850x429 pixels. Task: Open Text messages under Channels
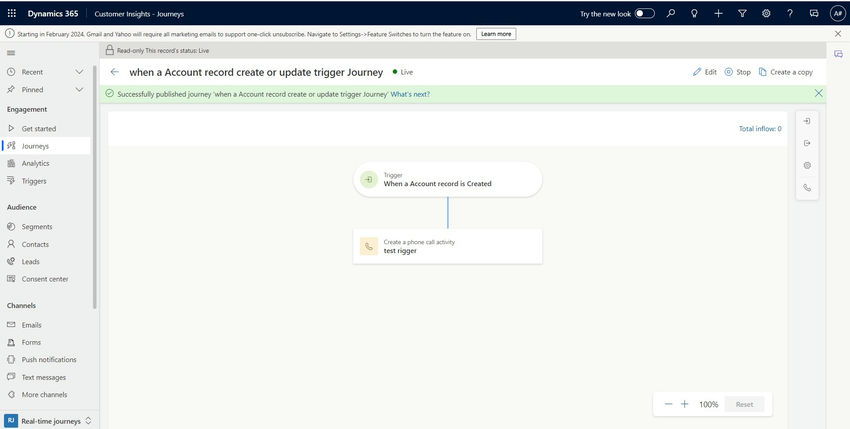click(46, 377)
